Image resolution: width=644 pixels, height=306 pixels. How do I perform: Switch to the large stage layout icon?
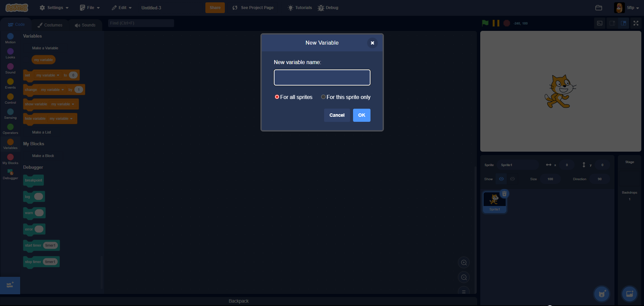click(624, 23)
